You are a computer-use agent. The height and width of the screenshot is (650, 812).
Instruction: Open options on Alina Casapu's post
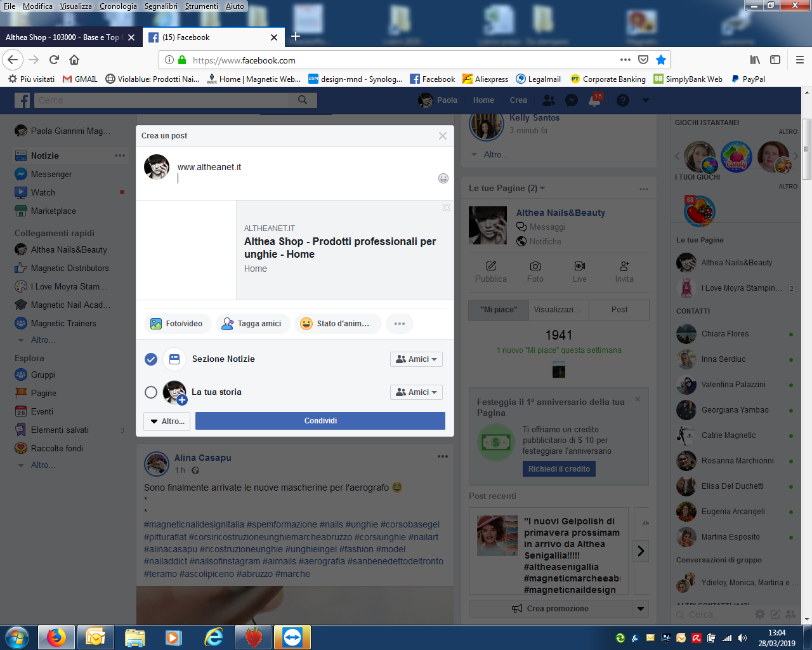(443, 456)
